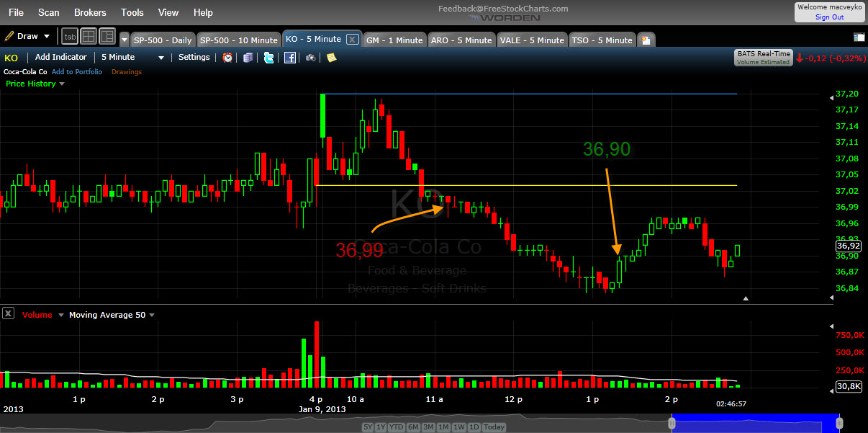Select the 1M time span
868x433 pixels.
point(444,427)
